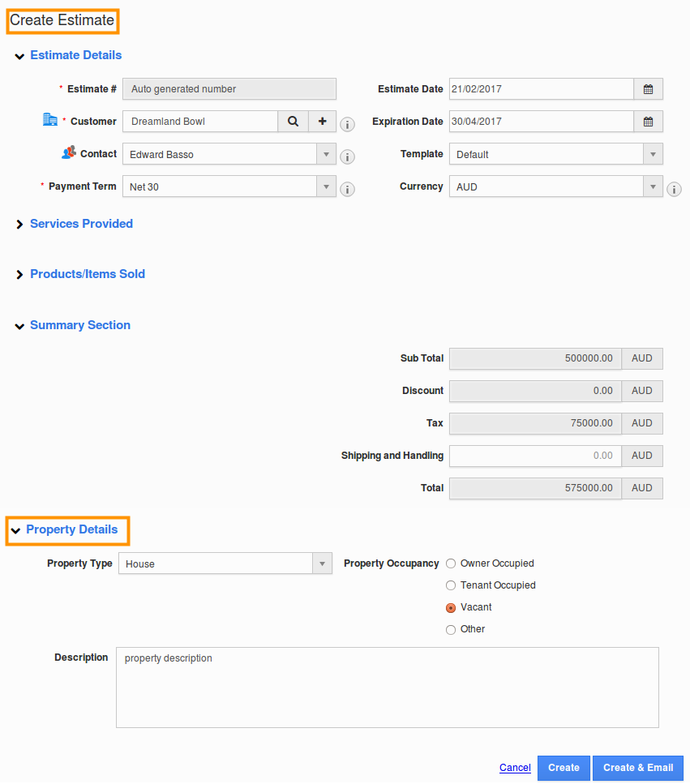The image size is (690, 784).
Task: Open the Payment Term dropdown
Action: pos(326,186)
